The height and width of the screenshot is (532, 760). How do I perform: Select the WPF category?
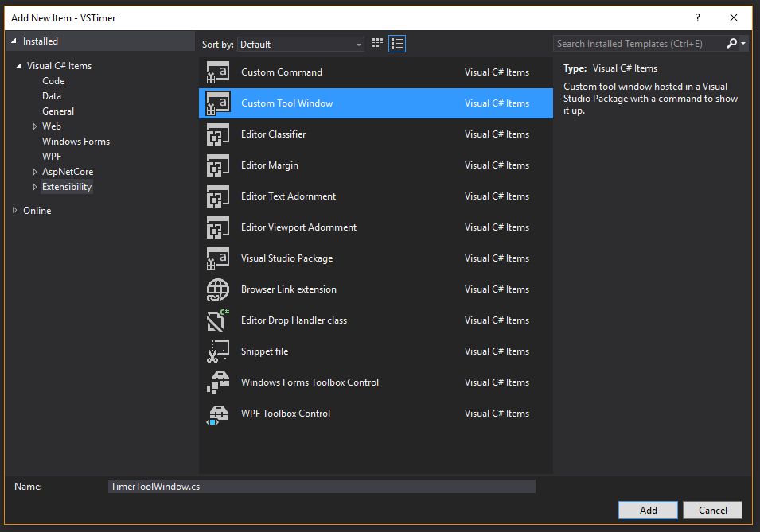pos(52,157)
